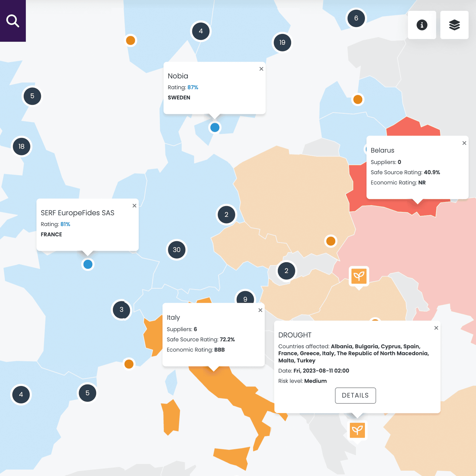Screen dimensions: 476x476
Task: Close the SERF EuropeFides SAS popup
Action: [x=134, y=206]
